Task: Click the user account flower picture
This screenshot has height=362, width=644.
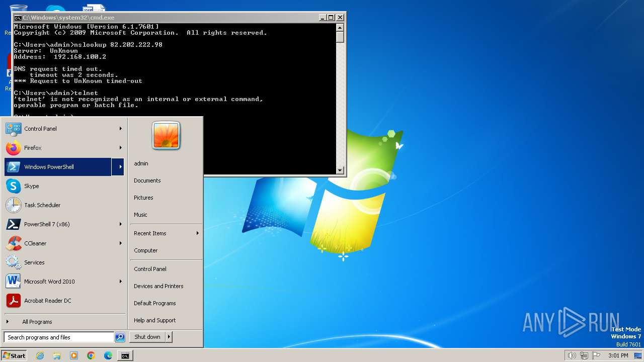Action: [x=166, y=135]
